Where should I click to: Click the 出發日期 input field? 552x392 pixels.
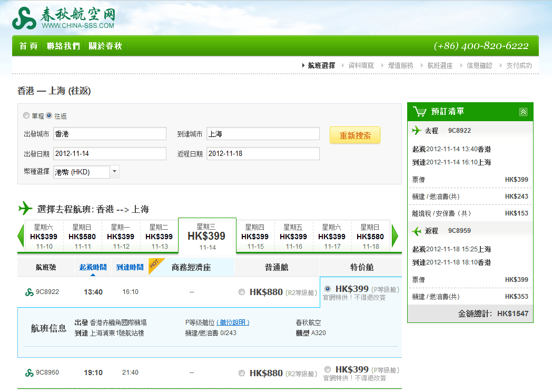coord(110,154)
